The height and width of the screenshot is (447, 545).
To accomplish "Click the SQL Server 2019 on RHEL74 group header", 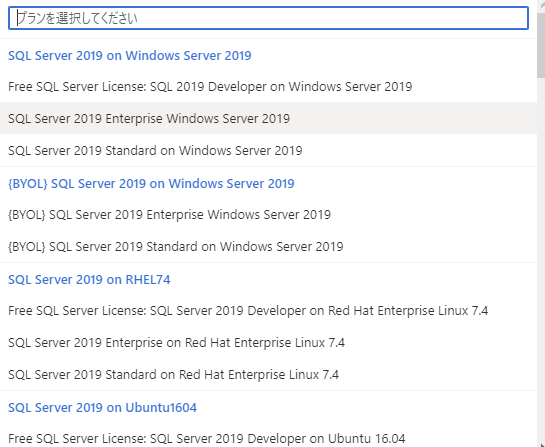I will [89, 279].
